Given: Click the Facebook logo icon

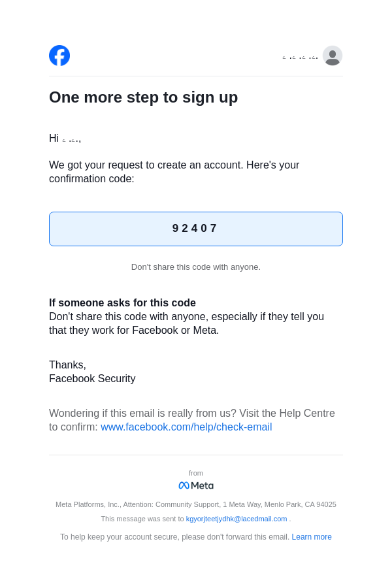Looking at the screenshot, I should (x=59, y=56).
